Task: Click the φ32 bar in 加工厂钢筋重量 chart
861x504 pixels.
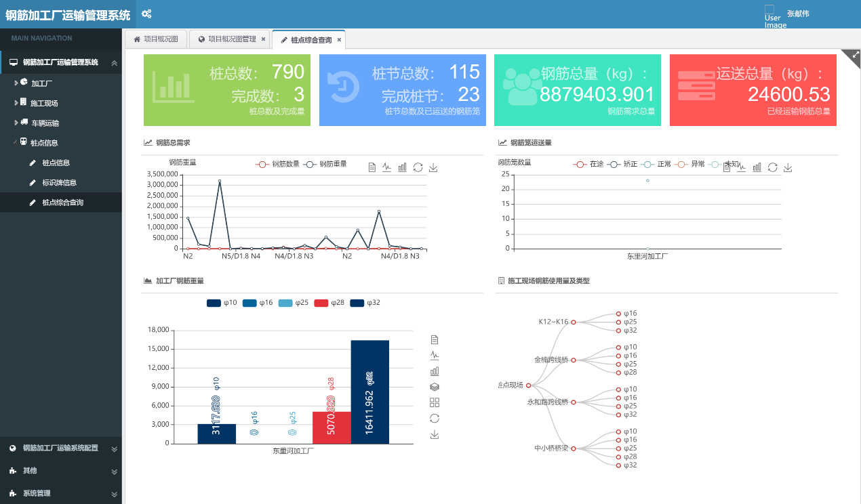Action: [x=369, y=393]
